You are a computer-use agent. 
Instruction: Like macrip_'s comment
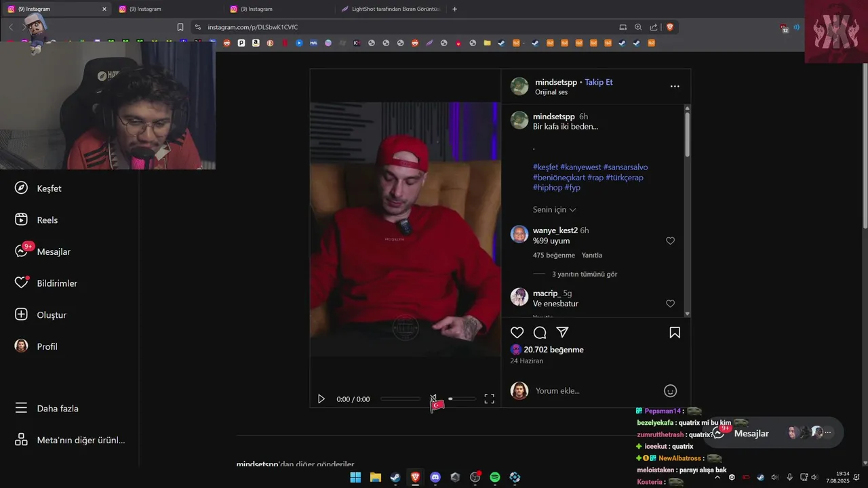[670, 304]
